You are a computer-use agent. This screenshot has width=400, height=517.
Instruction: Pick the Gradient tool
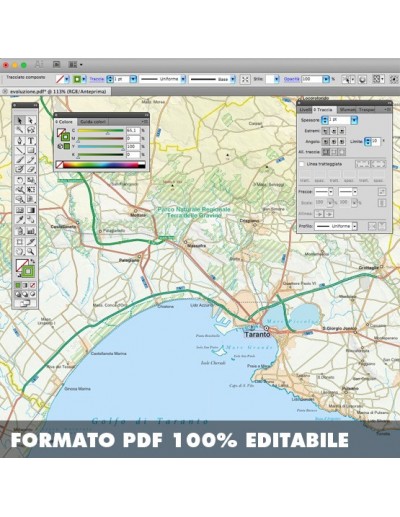tap(31, 210)
